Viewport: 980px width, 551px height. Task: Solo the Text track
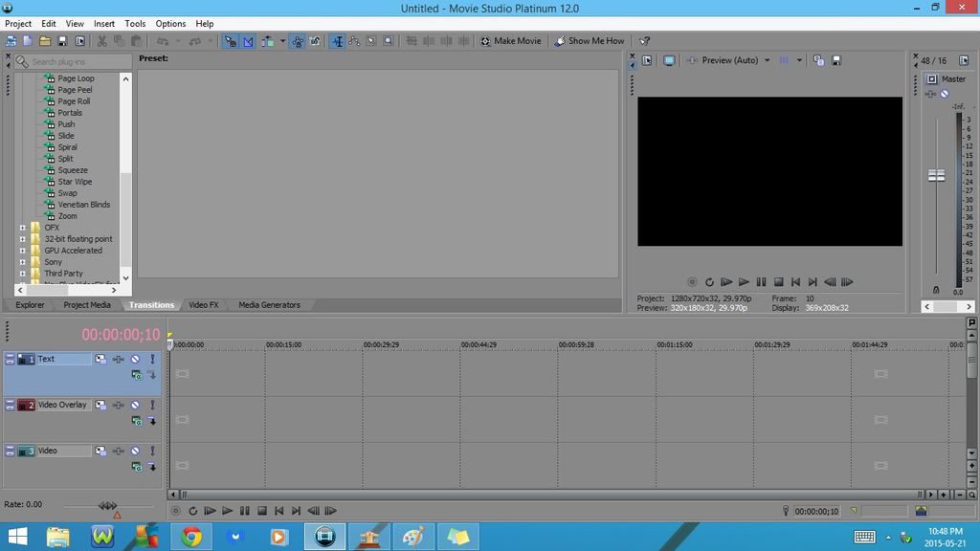pyautogui.click(x=151, y=358)
